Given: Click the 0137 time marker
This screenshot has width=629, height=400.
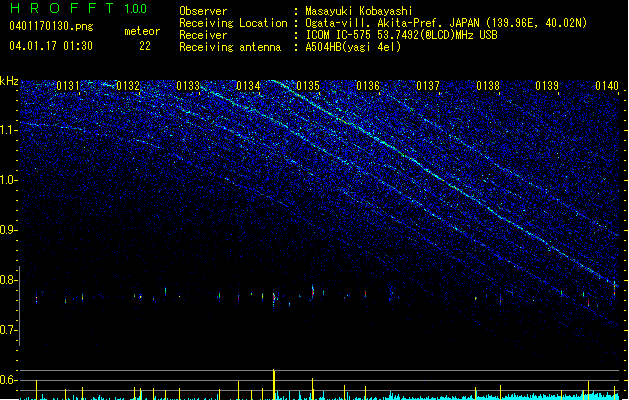Looking at the screenshot, I should click(428, 86).
